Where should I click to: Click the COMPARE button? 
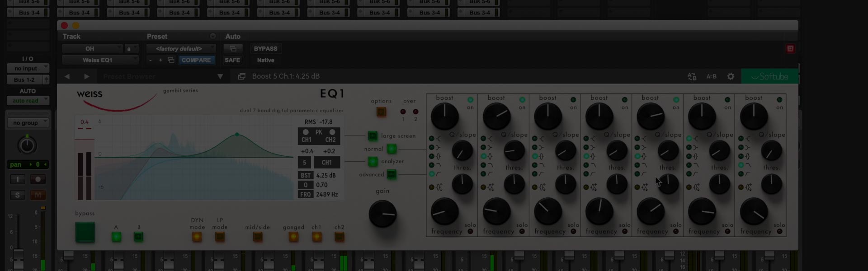196,60
